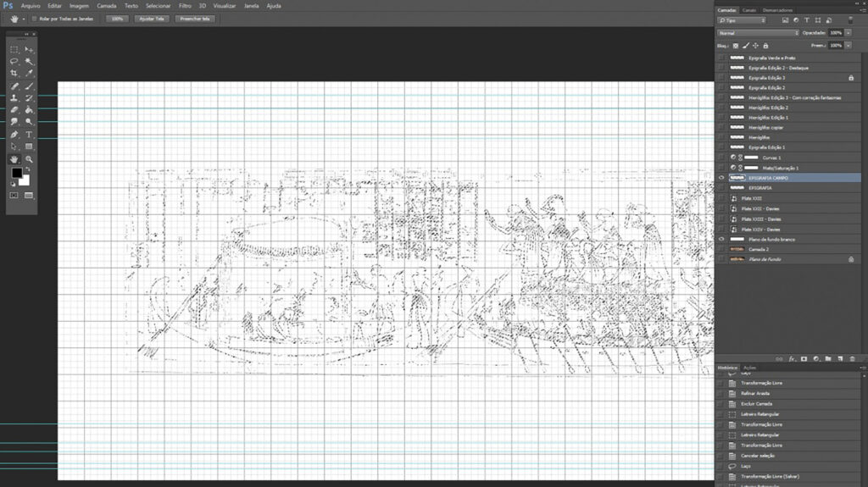
Task: Select the Clone Stamp tool
Action: 14,98
